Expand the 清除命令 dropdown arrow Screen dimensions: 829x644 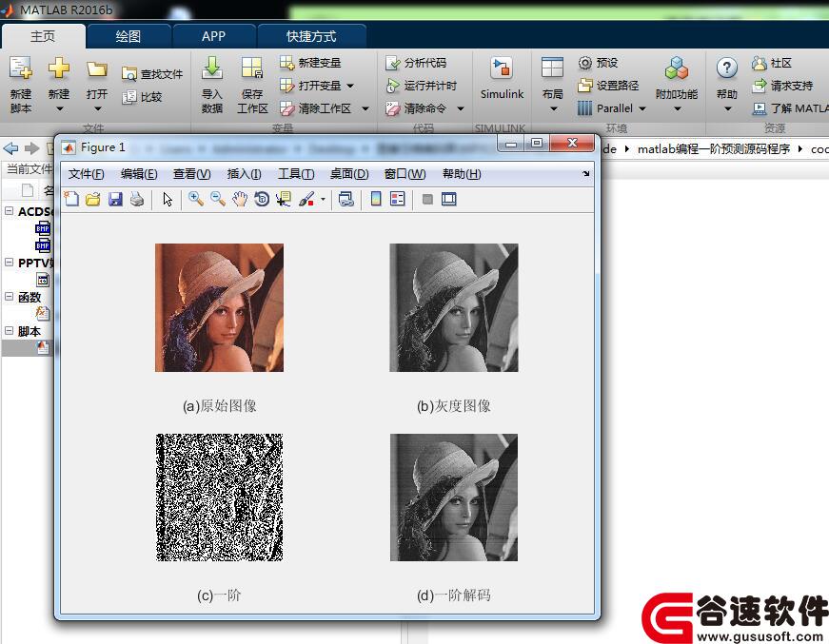point(461,108)
